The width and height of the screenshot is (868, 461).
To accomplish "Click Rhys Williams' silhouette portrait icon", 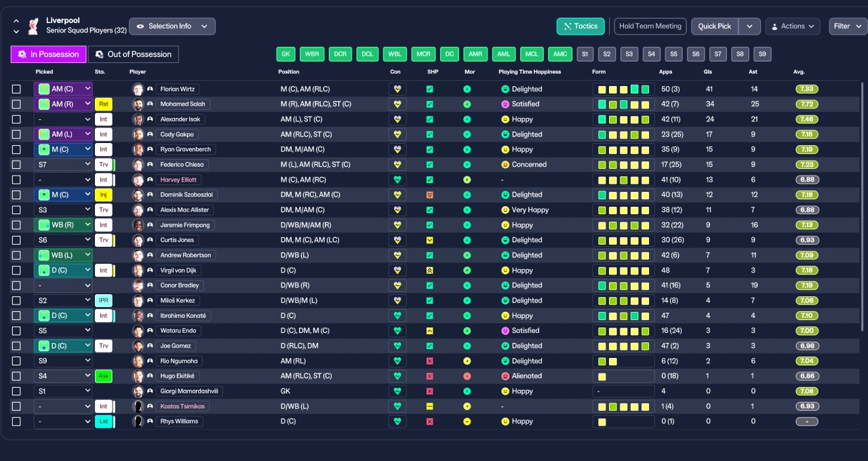I will coord(138,421).
